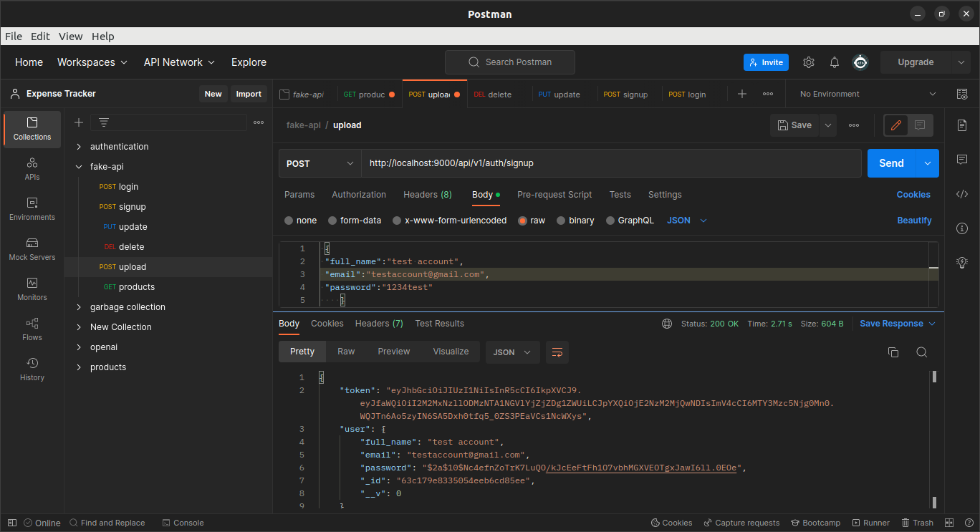This screenshot has width=980, height=532.
Task: Select the GraphQL body radio
Action: point(610,221)
